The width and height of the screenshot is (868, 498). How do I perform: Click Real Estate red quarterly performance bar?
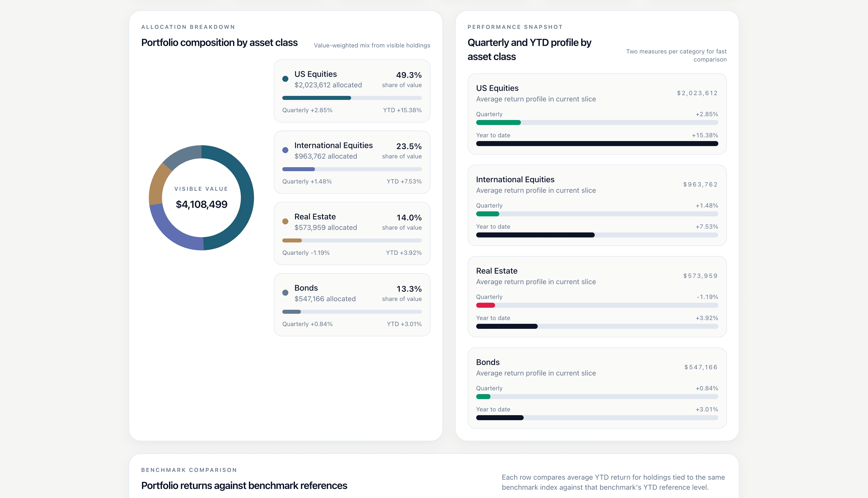(x=485, y=305)
